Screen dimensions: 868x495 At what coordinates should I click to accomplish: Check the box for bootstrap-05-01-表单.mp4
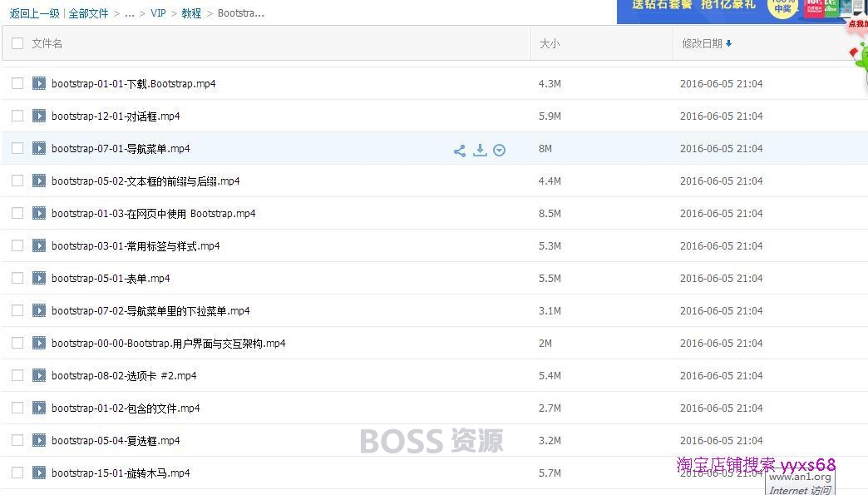pos(17,278)
